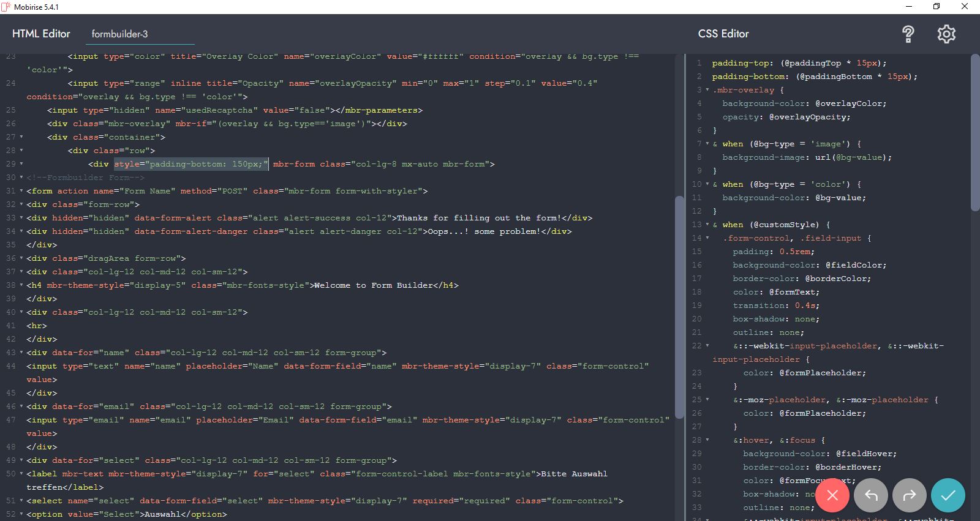Click the CSS Editor heading
The image size is (980, 521).
(723, 34)
